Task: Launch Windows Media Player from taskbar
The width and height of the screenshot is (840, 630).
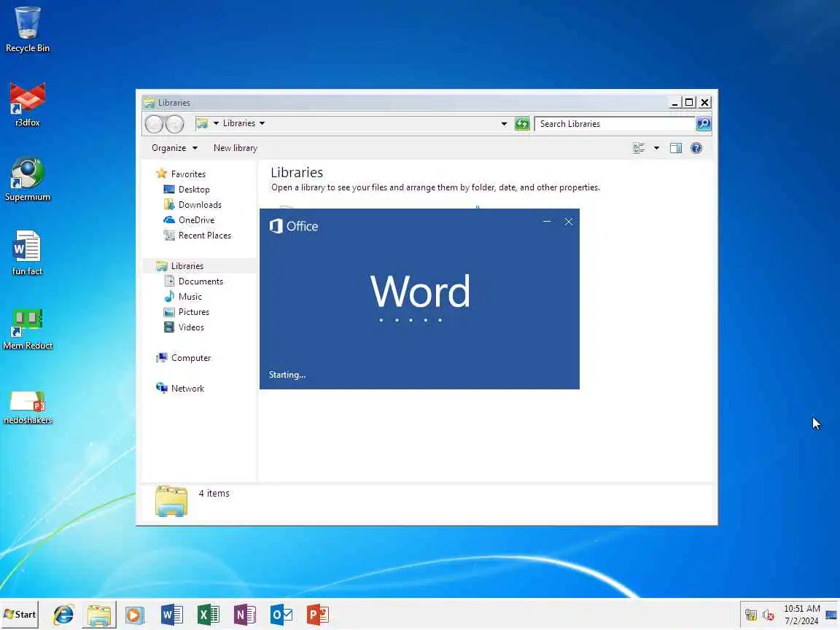Action: pyautogui.click(x=135, y=615)
